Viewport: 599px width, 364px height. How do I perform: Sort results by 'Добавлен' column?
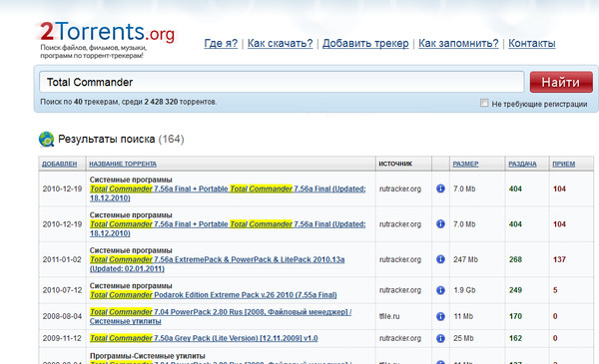pos(60,164)
